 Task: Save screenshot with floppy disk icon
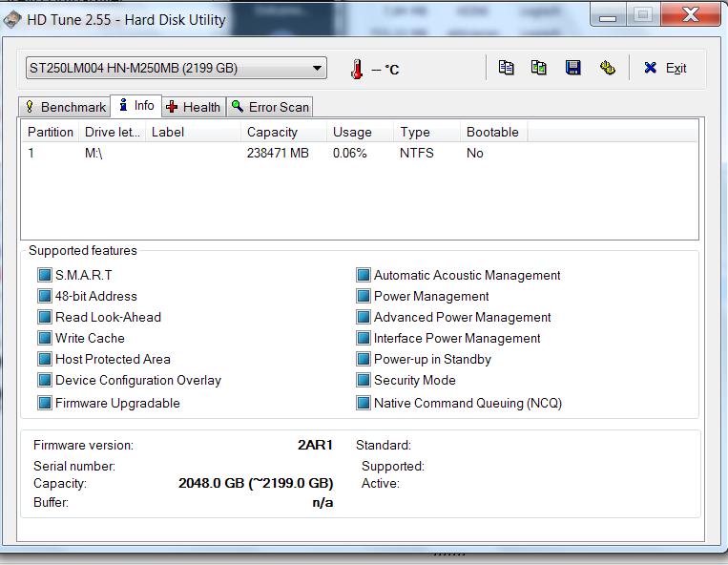pyautogui.click(x=572, y=68)
